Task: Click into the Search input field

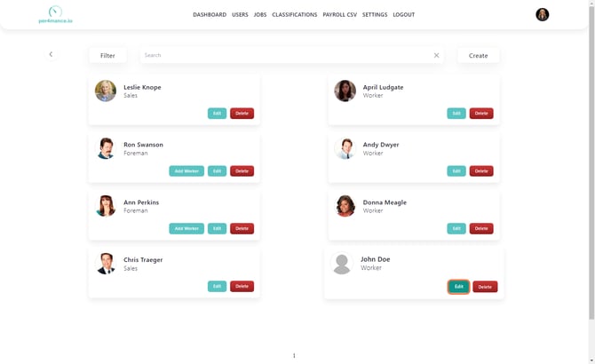Action: (284, 55)
